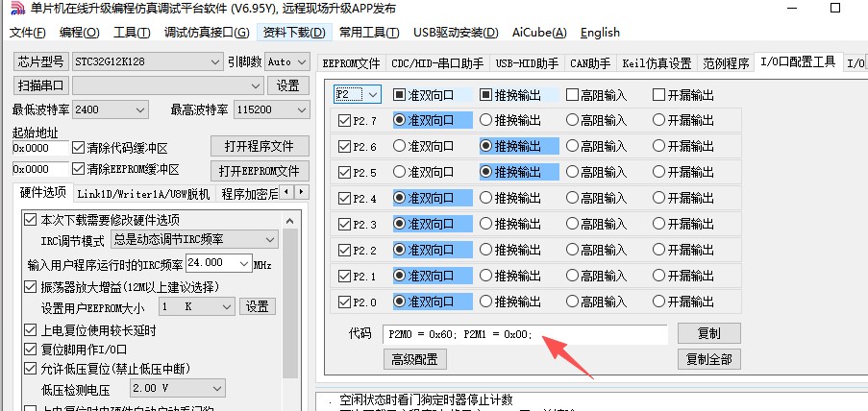
Task: Select the CDC/HID-串口助手 tab
Action: coord(437,63)
